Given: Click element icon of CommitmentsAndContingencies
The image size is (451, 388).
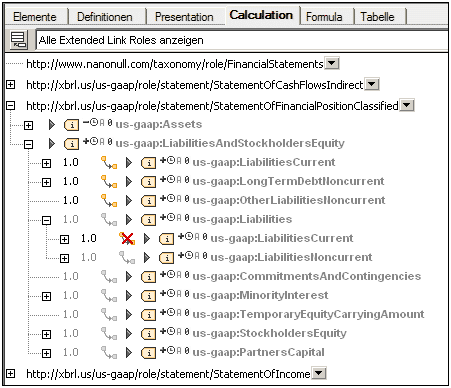Looking at the screenshot, I should 148,277.
